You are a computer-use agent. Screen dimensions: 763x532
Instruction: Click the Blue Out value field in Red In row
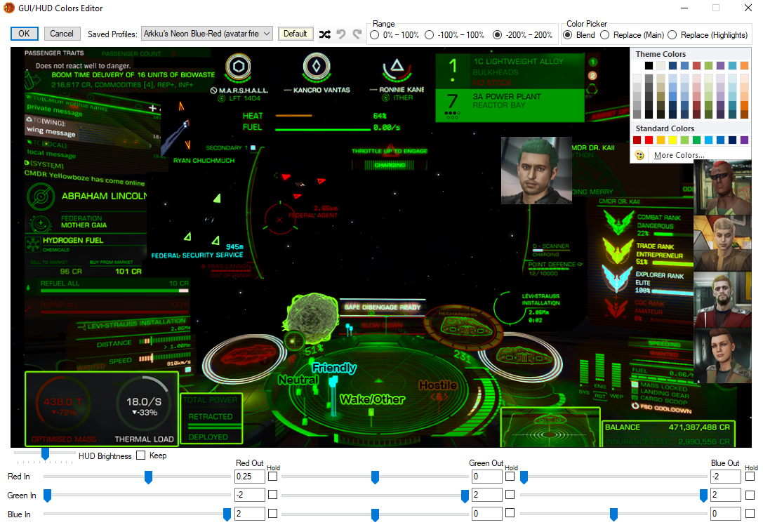click(x=726, y=477)
